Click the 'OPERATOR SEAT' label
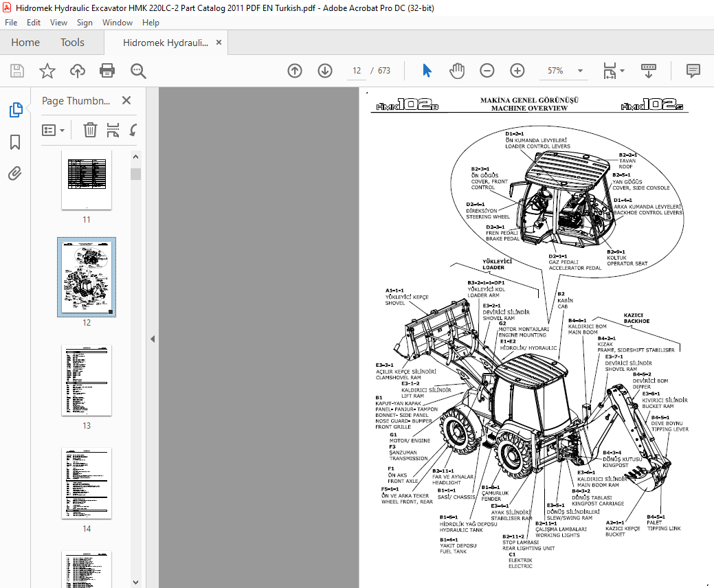714x588 pixels. tap(627, 264)
